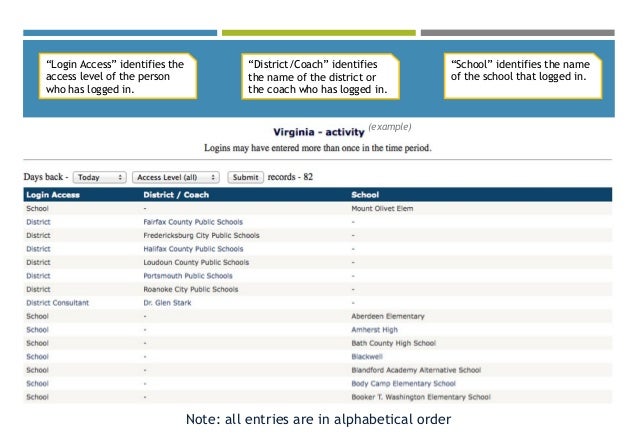Open the Access Level (all) dropdown
This screenshot has height=447, width=638.
click(x=176, y=177)
